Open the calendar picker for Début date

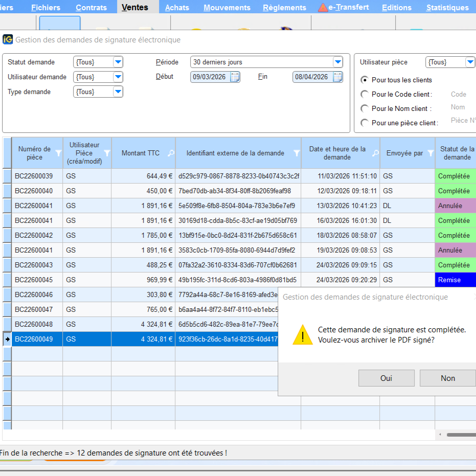pyautogui.click(x=235, y=77)
